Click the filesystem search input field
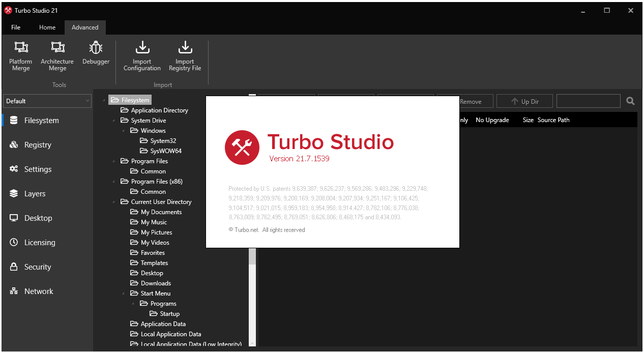The image size is (644, 352). tap(588, 101)
